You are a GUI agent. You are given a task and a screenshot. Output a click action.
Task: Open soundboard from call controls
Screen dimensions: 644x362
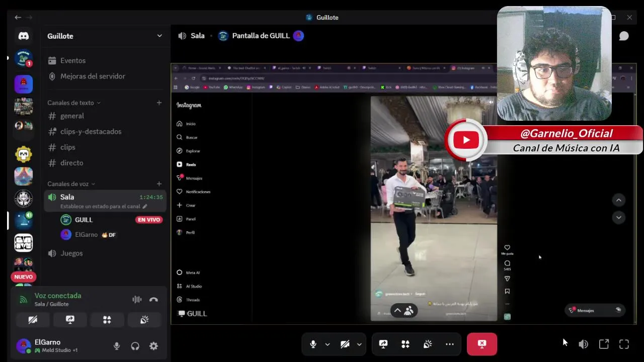tap(428, 344)
